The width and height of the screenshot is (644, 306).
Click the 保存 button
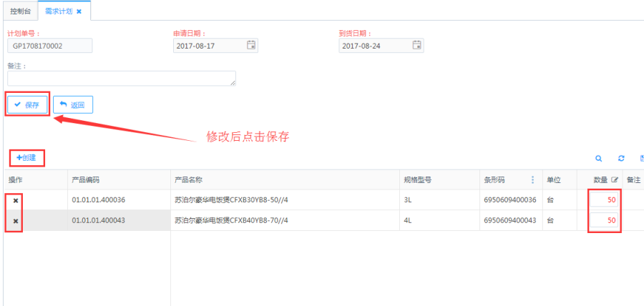27,104
